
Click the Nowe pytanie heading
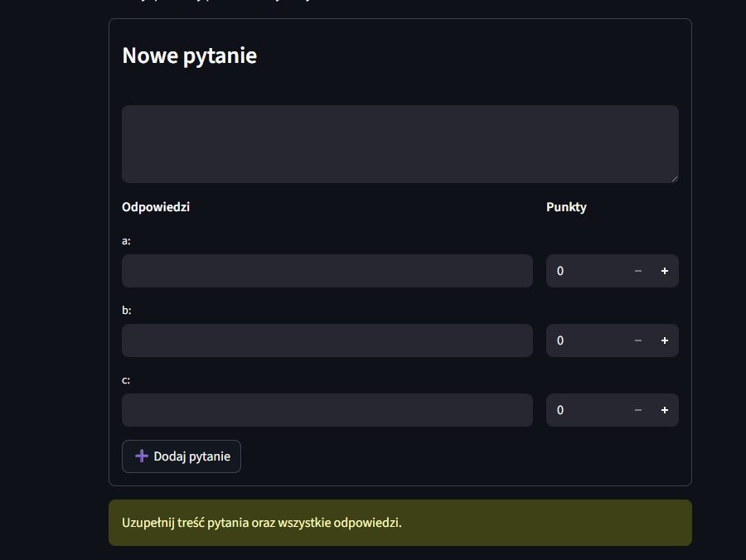pos(190,56)
